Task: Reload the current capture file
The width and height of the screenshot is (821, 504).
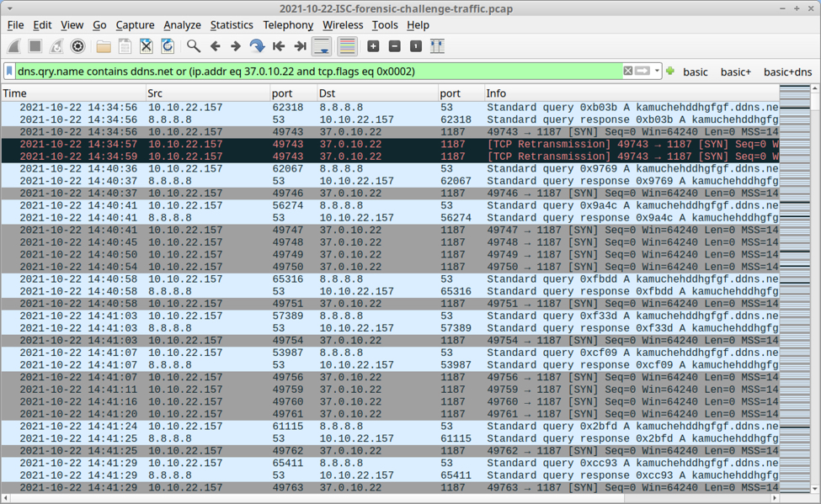Action: click(x=168, y=46)
